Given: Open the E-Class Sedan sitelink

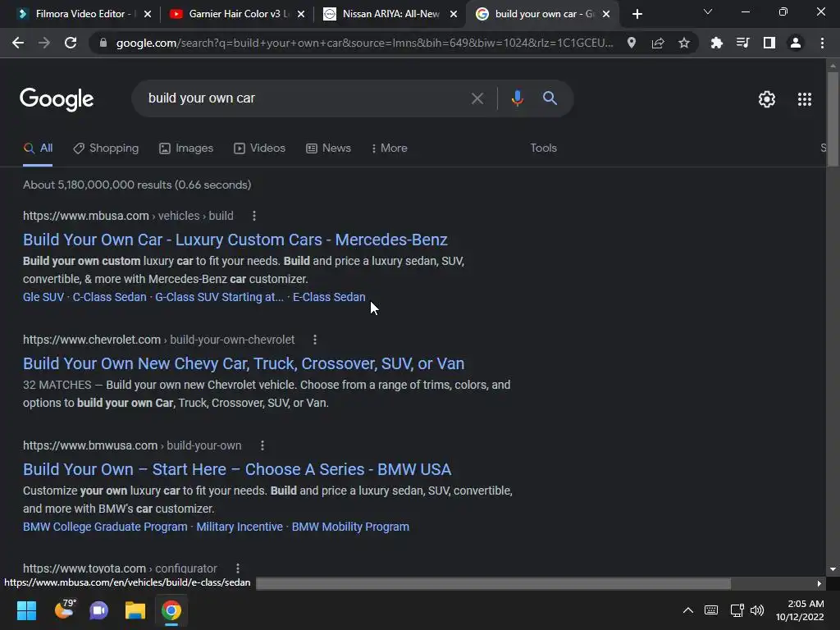Looking at the screenshot, I should (329, 297).
